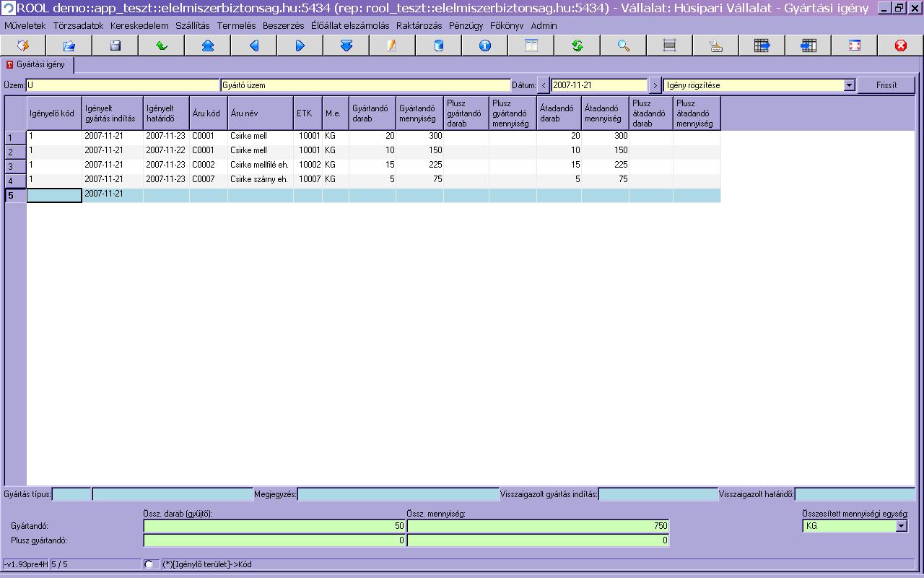
Task: Click the Csirke mellfilé eh. cell
Action: pos(261,165)
